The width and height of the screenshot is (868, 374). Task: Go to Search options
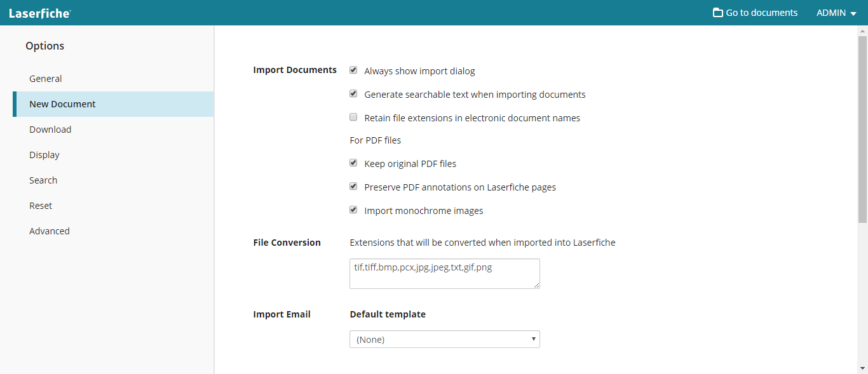[43, 180]
